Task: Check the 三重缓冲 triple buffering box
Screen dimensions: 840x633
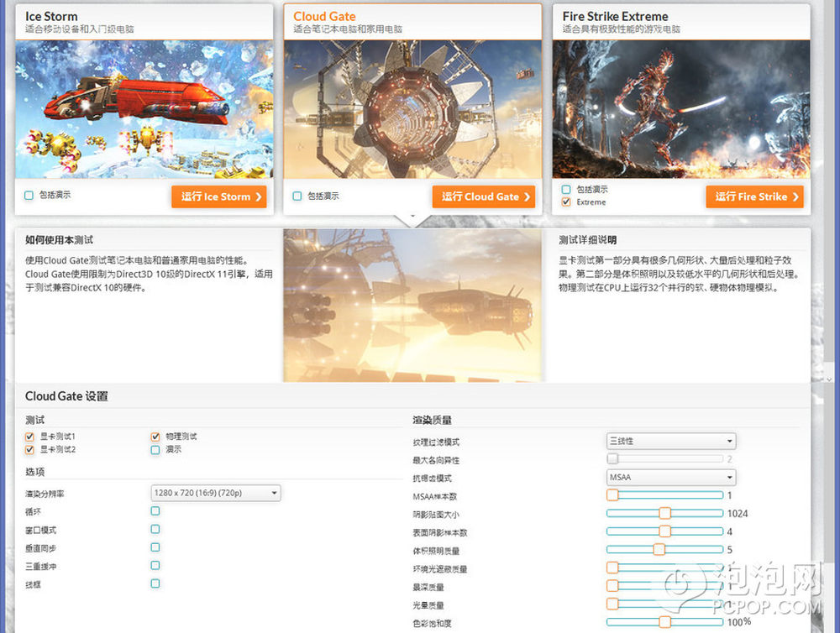Action: tap(155, 566)
